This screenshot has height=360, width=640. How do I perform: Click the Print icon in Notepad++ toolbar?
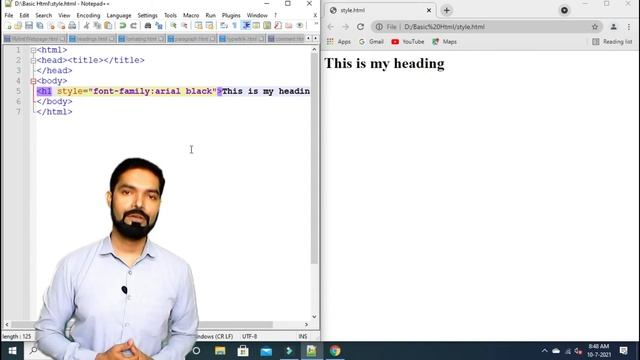[72, 26]
